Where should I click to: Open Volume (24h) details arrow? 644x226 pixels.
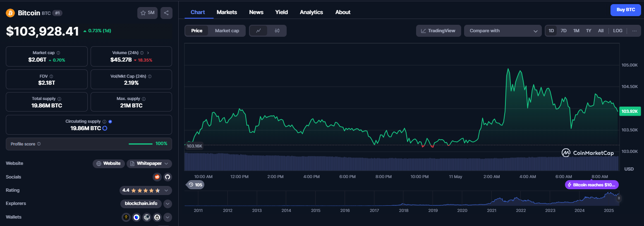tap(148, 53)
